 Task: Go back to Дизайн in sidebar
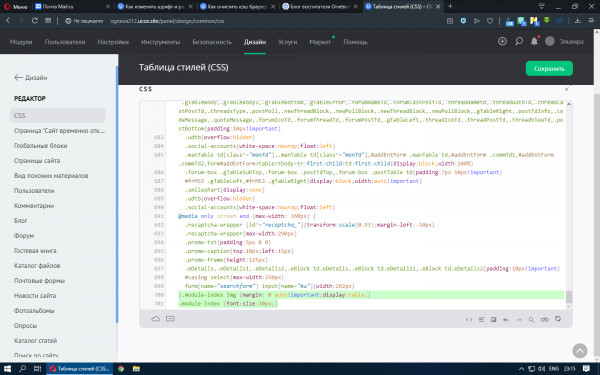(31, 78)
